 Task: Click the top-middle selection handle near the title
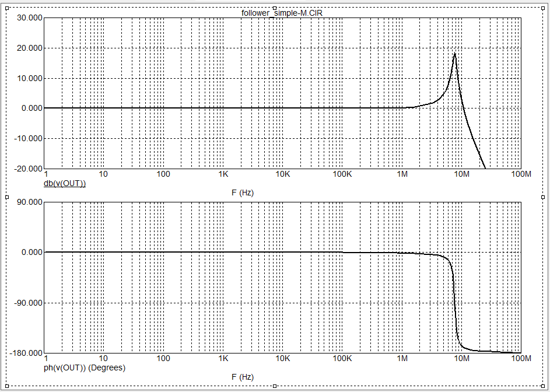(275, 8)
